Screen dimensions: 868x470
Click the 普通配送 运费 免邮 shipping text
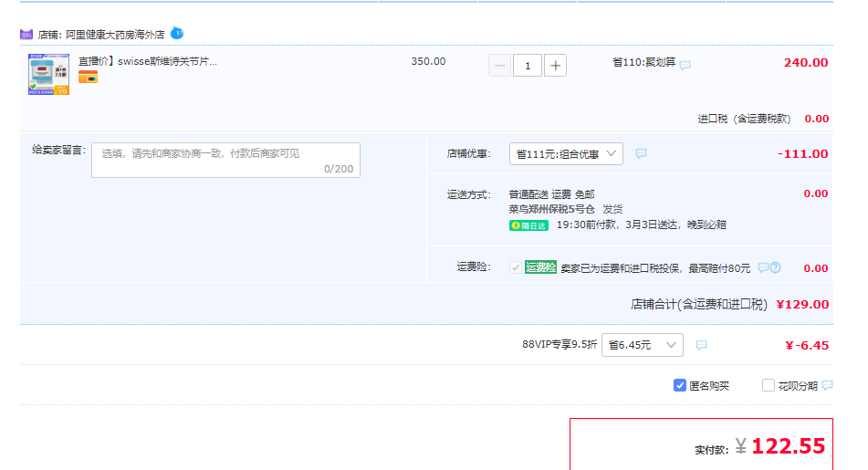(x=551, y=194)
